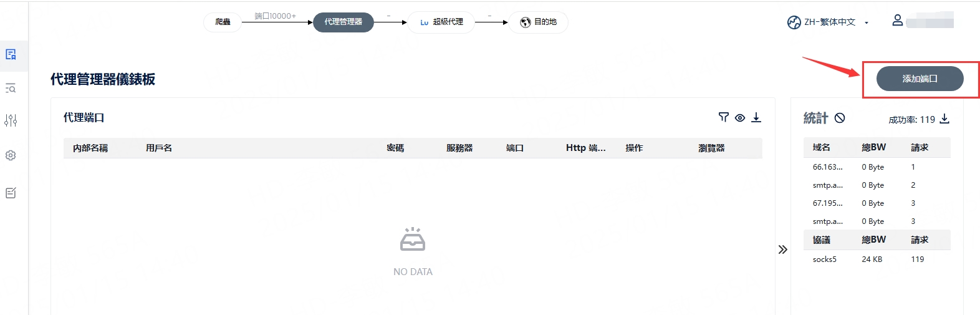Click the 添加端口 button
This screenshot has height=315, width=980.
(920, 79)
